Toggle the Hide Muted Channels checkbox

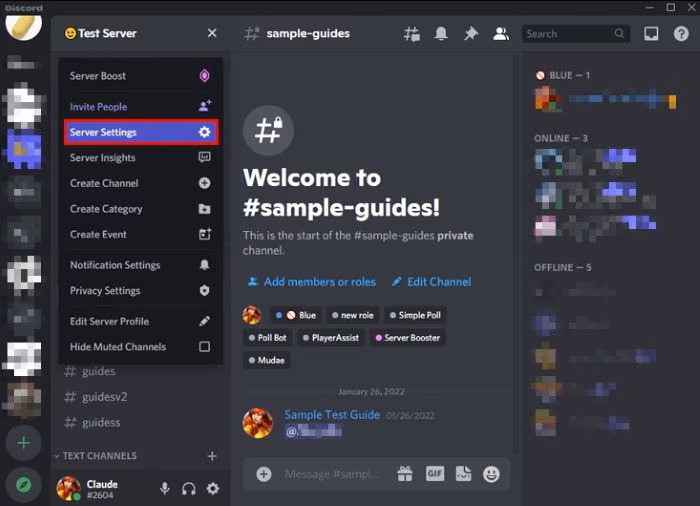tap(204, 347)
